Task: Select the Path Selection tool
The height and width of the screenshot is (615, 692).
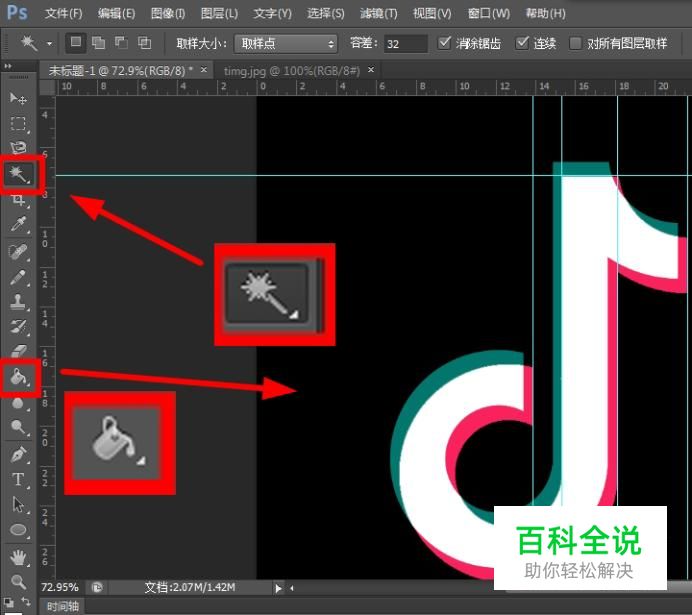Action: pyautogui.click(x=18, y=505)
